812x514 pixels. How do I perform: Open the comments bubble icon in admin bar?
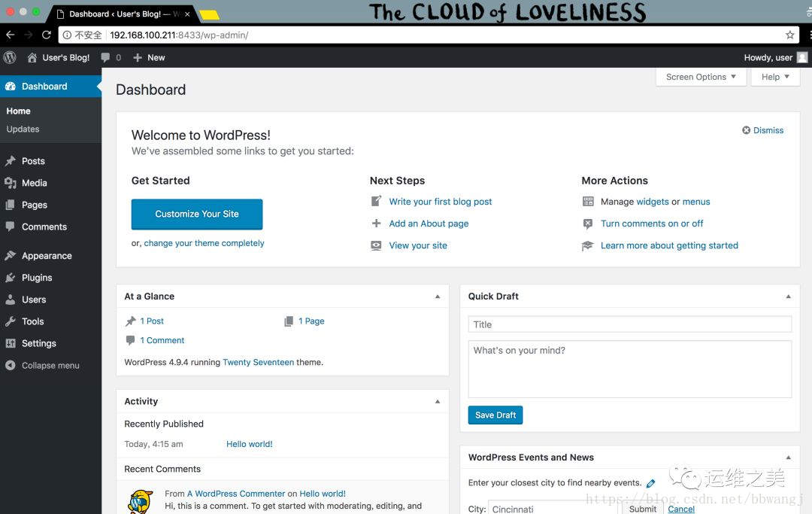105,57
